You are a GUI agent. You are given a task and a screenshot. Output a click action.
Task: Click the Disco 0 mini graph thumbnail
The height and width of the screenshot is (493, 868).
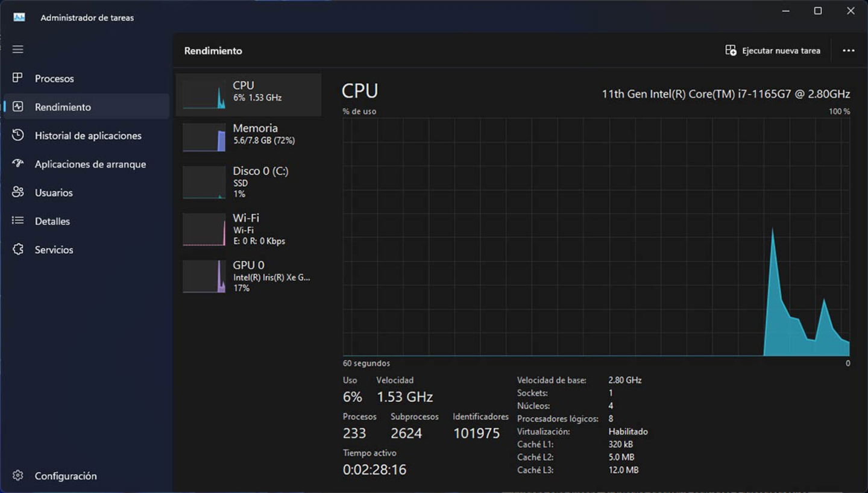[204, 182]
